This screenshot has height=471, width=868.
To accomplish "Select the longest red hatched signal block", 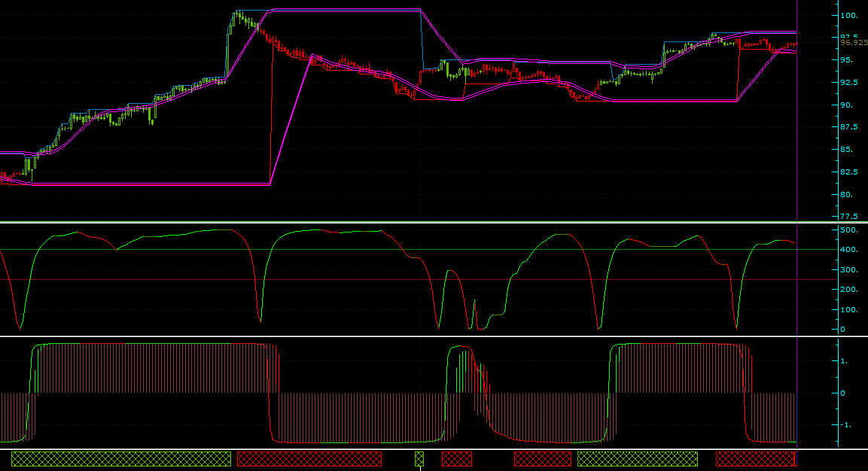I will tap(309, 459).
